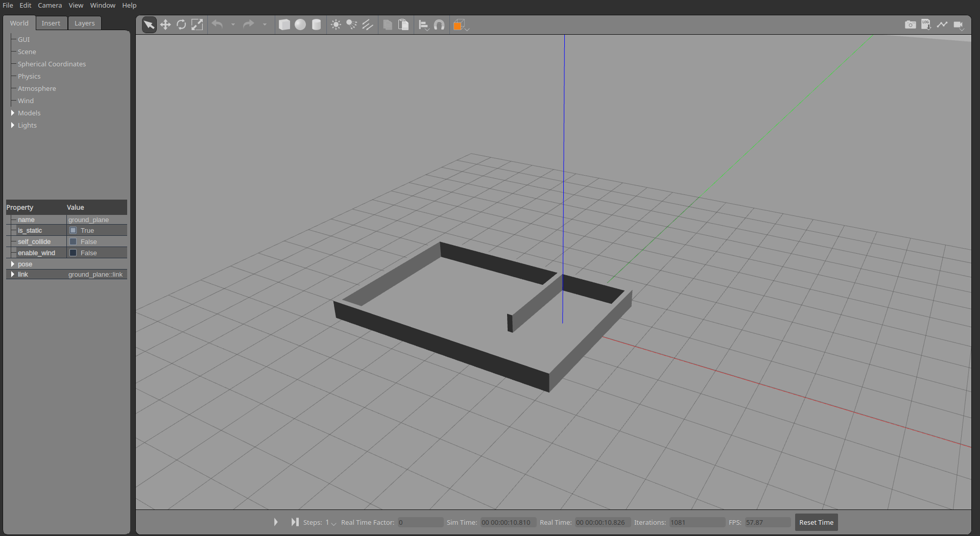Switch to the Insert tab
Screen dimensions: 980x536
pyautogui.click(x=51, y=23)
